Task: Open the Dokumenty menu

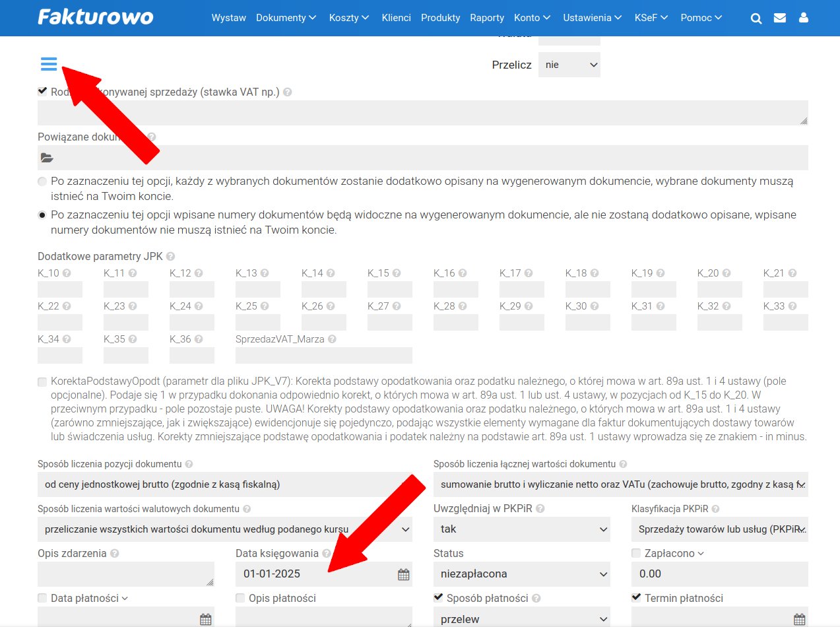Action: point(286,18)
